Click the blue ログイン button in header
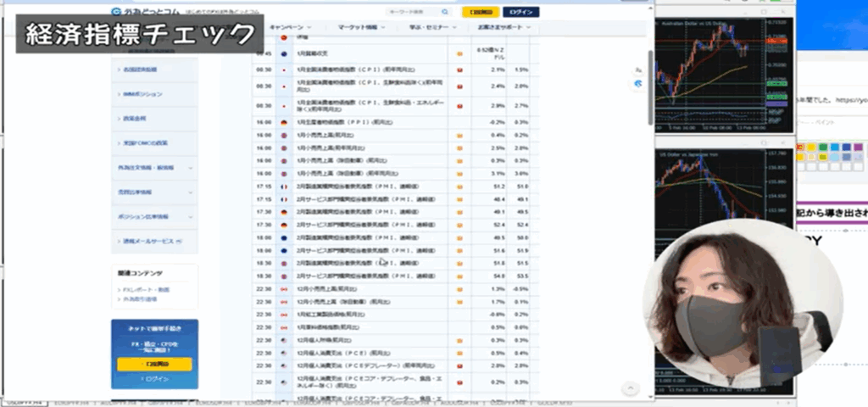The image size is (868, 407). tap(520, 12)
